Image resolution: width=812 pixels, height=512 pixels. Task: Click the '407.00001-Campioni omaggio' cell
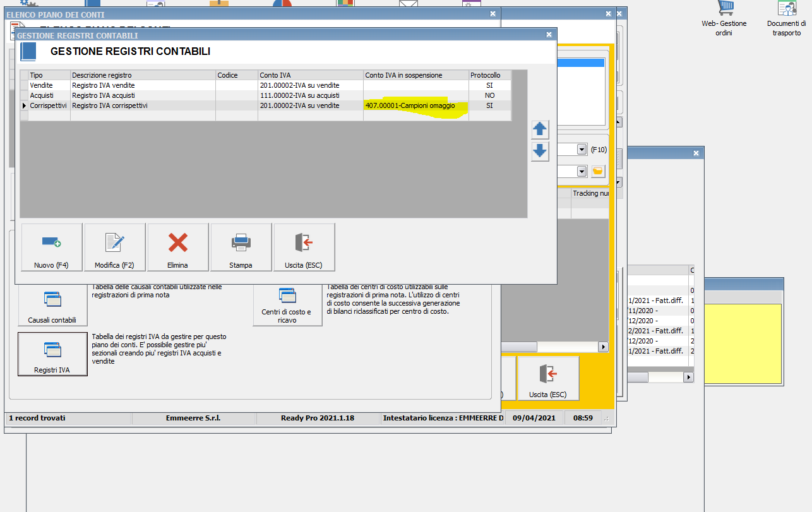pyautogui.click(x=415, y=105)
